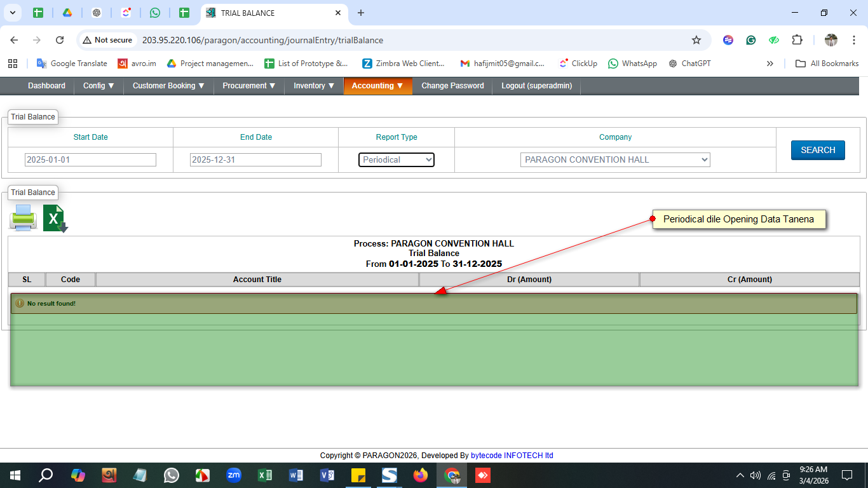Open the Chrome profile avatar
Image resolution: width=868 pixels, height=488 pixels.
[831, 40]
